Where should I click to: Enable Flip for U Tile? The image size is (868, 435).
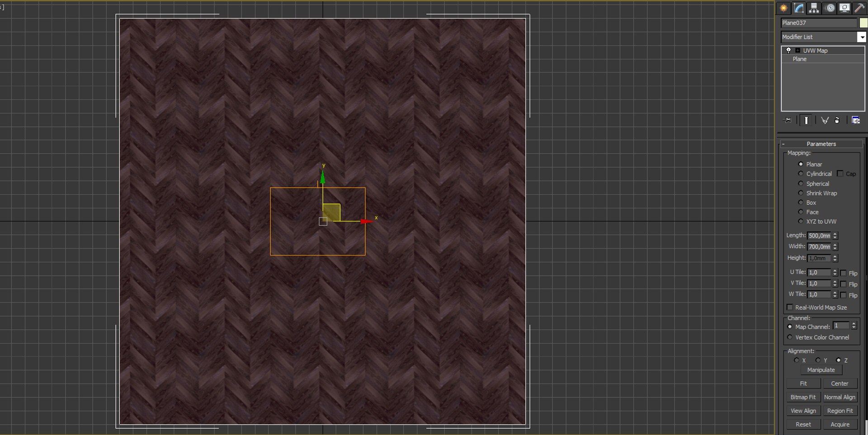click(843, 273)
